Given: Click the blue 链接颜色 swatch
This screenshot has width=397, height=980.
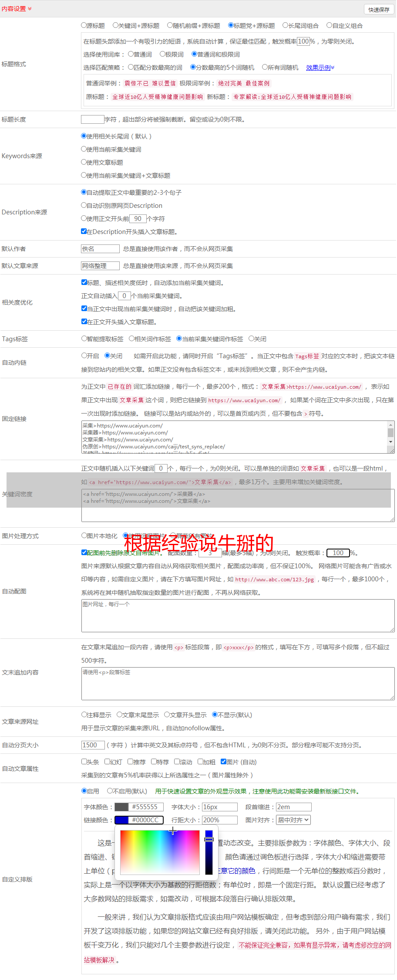Looking at the screenshot, I should [121, 820].
